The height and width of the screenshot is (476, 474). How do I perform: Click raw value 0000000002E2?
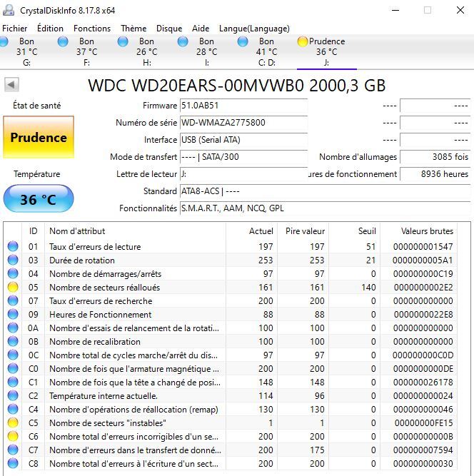coord(423,288)
